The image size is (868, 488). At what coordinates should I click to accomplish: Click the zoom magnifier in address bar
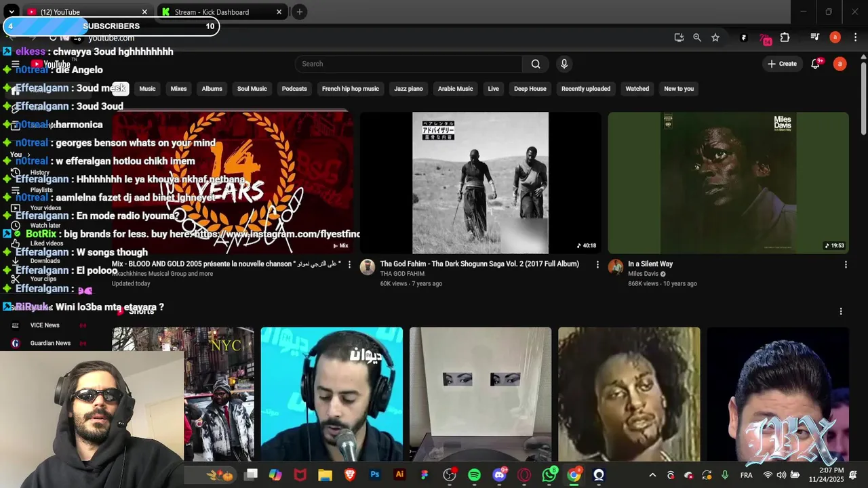(697, 37)
